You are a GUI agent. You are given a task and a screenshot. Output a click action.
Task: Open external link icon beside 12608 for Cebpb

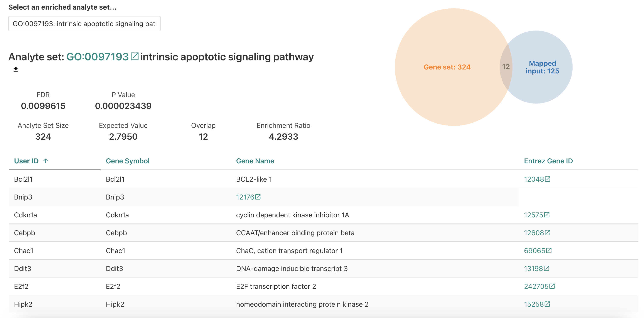click(x=548, y=233)
